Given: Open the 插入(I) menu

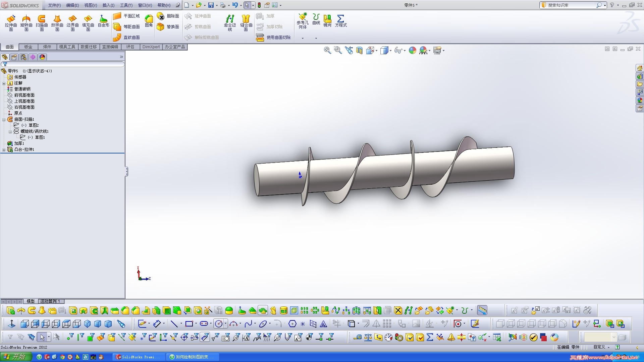Looking at the screenshot, I should point(108,5).
